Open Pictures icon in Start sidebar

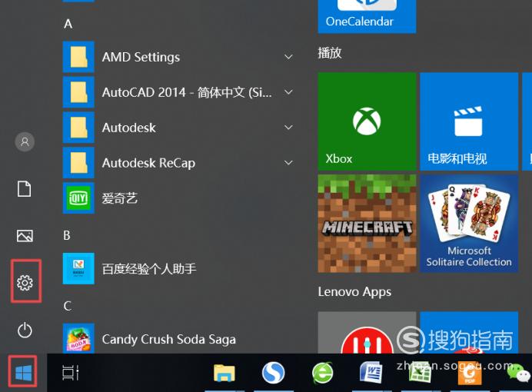[25, 236]
